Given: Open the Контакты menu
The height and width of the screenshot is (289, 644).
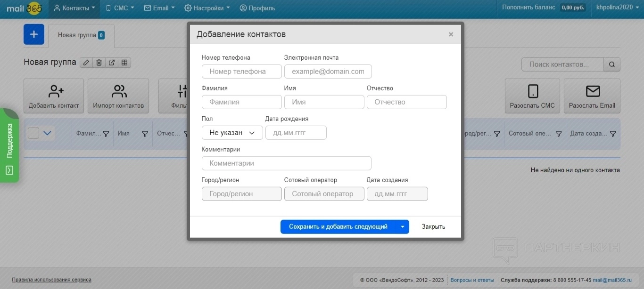Looking at the screenshot, I should [74, 8].
